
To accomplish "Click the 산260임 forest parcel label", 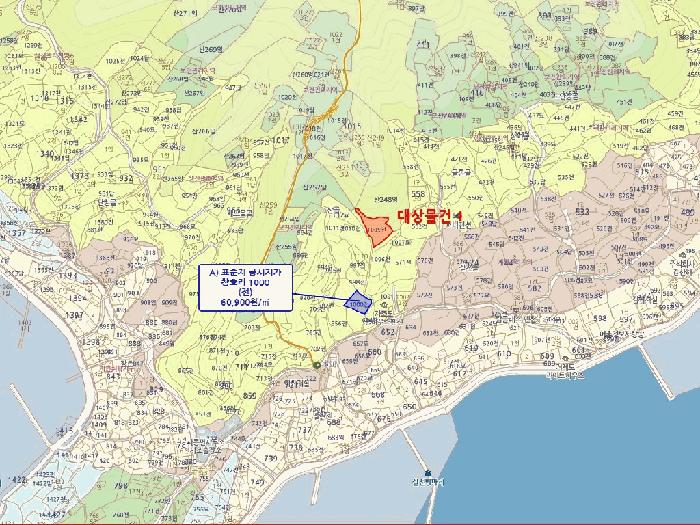I will click(x=210, y=50).
